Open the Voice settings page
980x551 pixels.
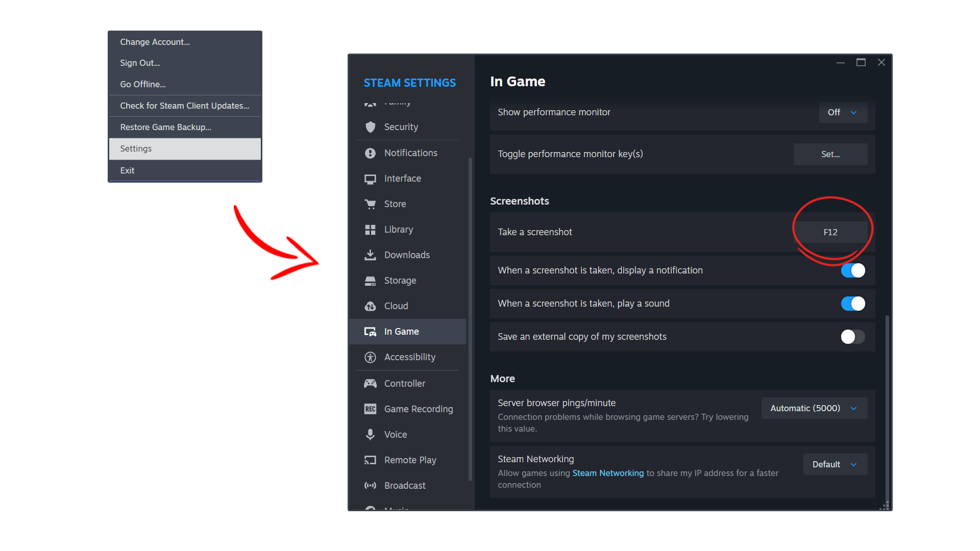point(407,435)
